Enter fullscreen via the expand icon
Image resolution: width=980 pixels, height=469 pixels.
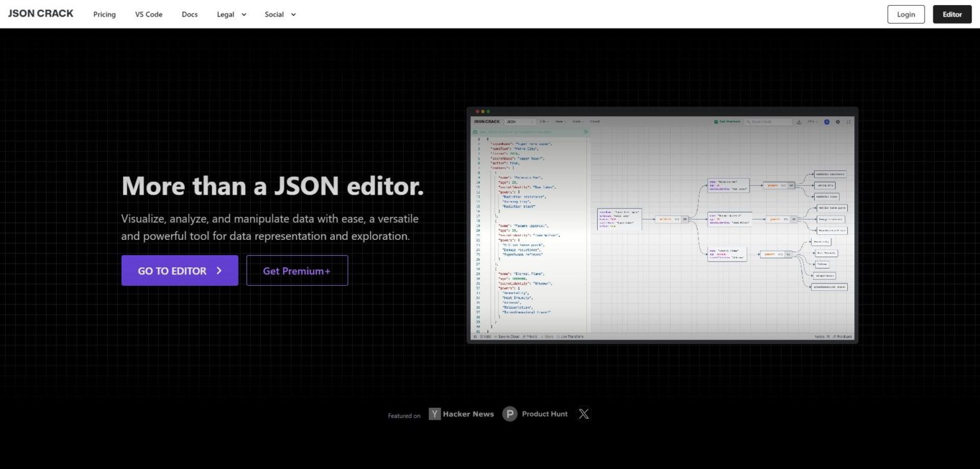pos(849,121)
